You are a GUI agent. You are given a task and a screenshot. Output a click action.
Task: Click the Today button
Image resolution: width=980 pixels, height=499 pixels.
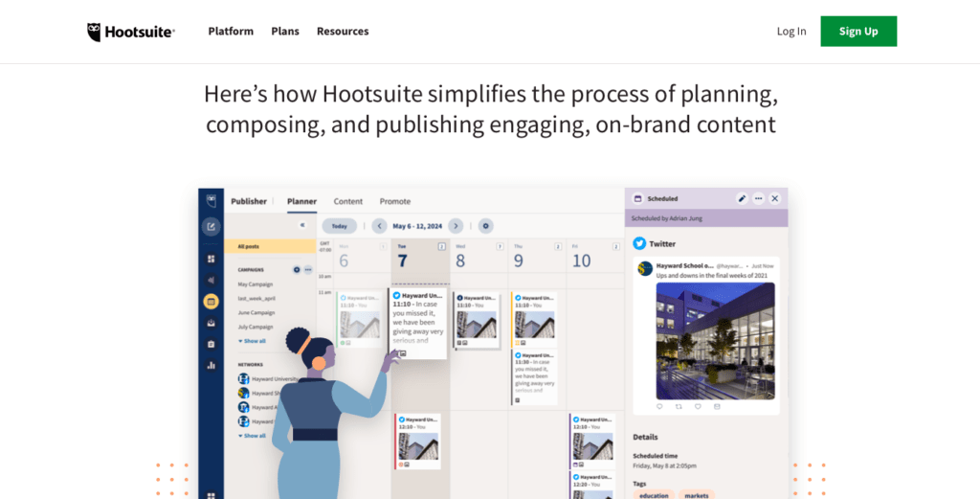(340, 226)
